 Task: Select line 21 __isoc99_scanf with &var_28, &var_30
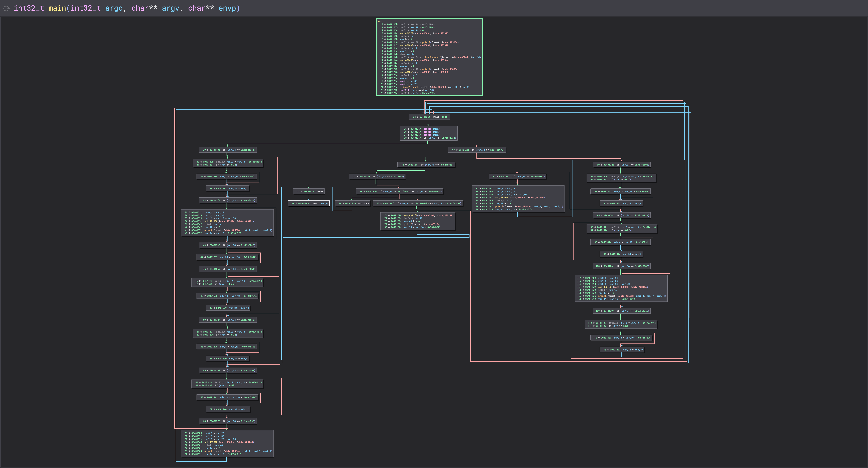425,87
